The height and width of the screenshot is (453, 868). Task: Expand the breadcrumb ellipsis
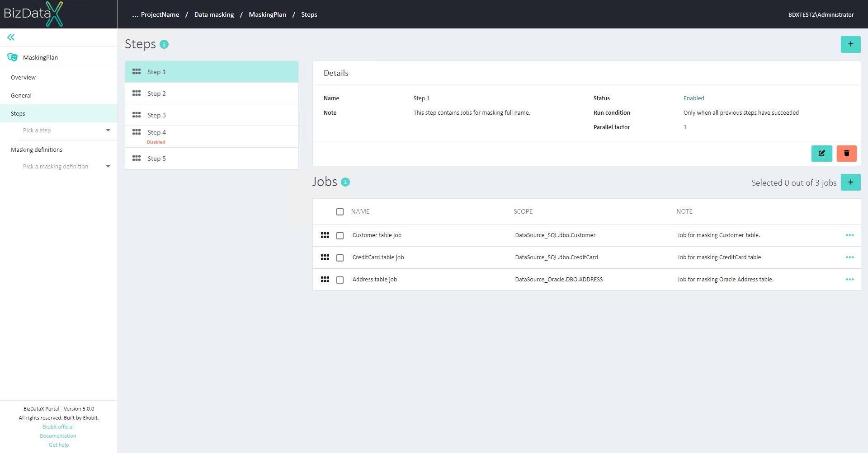[135, 14]
